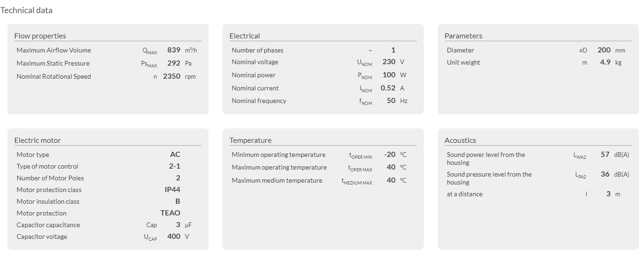Image resolution: width=644 pixels, height=259 pixels.
Task: Click the 100 W nominal power value
Action: pyautogui.click(x=389, y=75)
